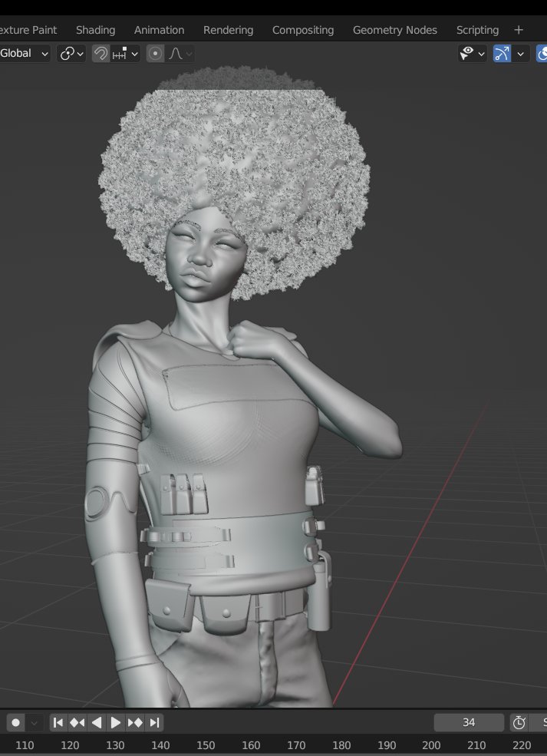Screen dimensions: 547x756
Task: Play the animation in reverse
Action: tap(97, 722)
